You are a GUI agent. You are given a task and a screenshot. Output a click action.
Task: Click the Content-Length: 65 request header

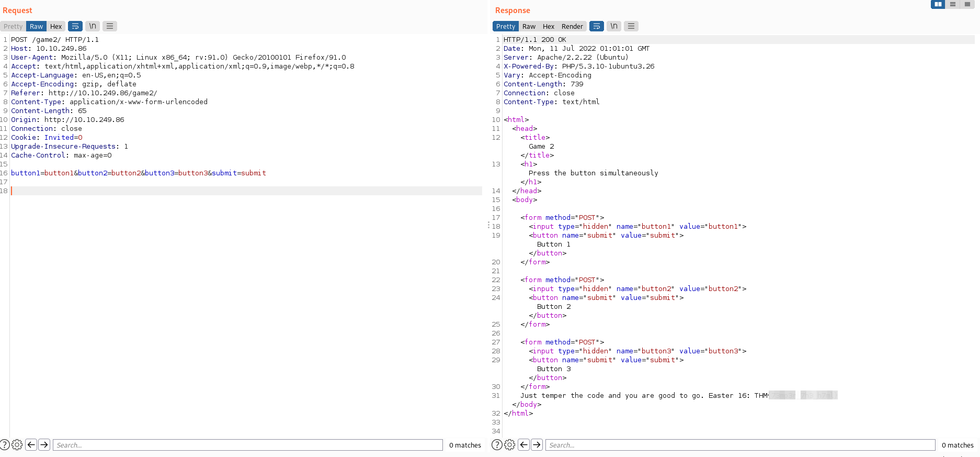pos(49,111)
